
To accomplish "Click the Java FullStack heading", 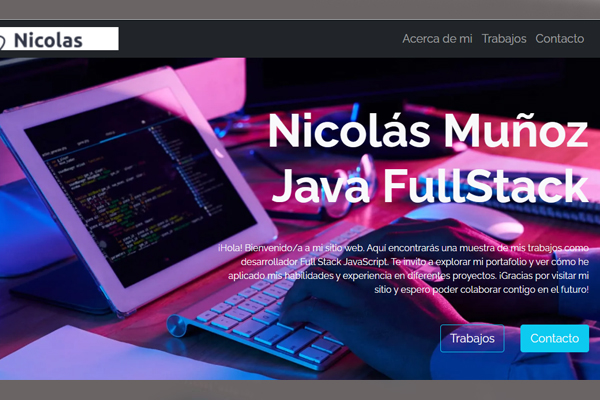I will (430, 186).
